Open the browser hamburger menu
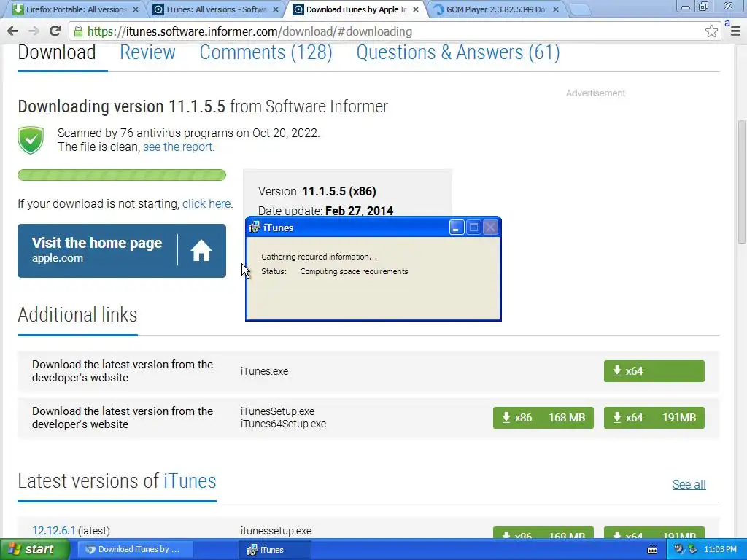This screenshot has width=747, height=560. (735, 31)
